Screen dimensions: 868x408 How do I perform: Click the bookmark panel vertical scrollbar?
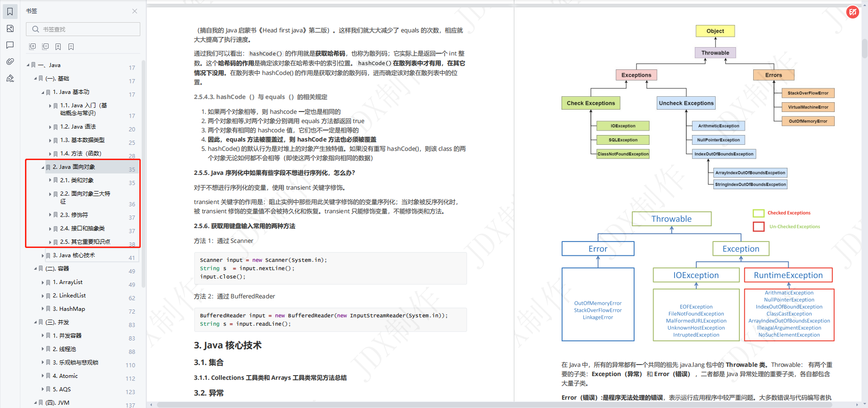pyautogui.click(x=144, y=173)
